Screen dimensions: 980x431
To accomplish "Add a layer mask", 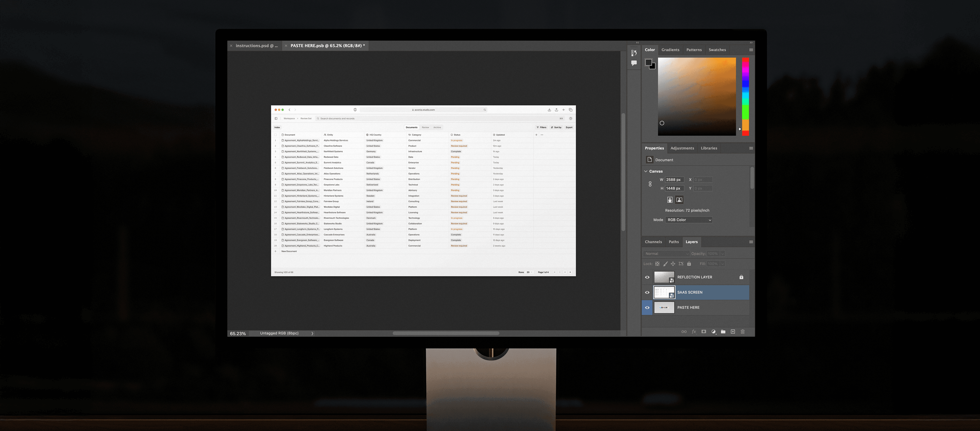I will coord(703,332).
